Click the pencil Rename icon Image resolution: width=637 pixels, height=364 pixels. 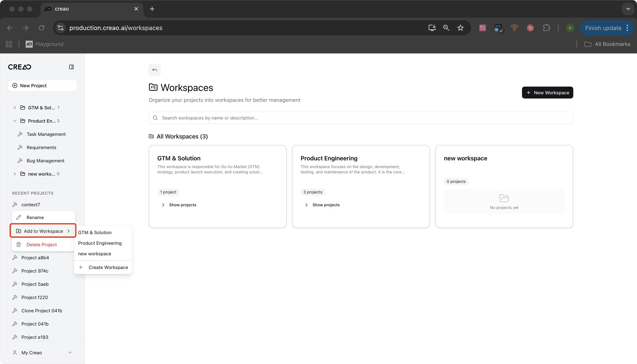tap(19, 217)
